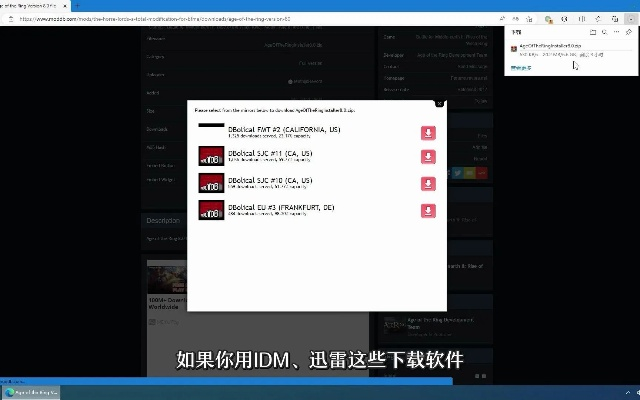Viewport: 640px width, 400px height.
Task: Open more options in downloads panel
Action: [x=616, y=32]
